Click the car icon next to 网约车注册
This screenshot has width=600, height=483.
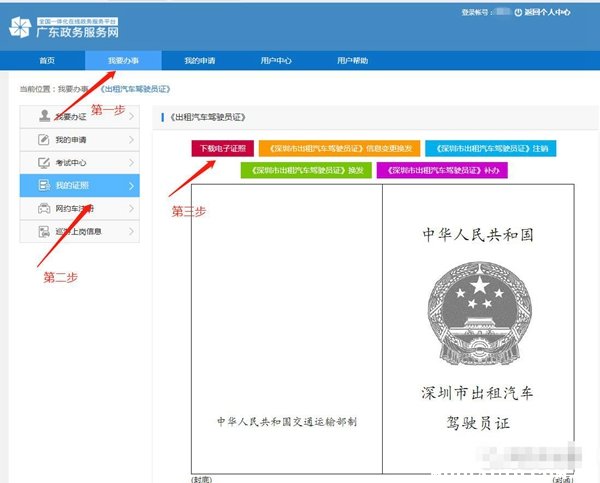click(x=44, y=209)
